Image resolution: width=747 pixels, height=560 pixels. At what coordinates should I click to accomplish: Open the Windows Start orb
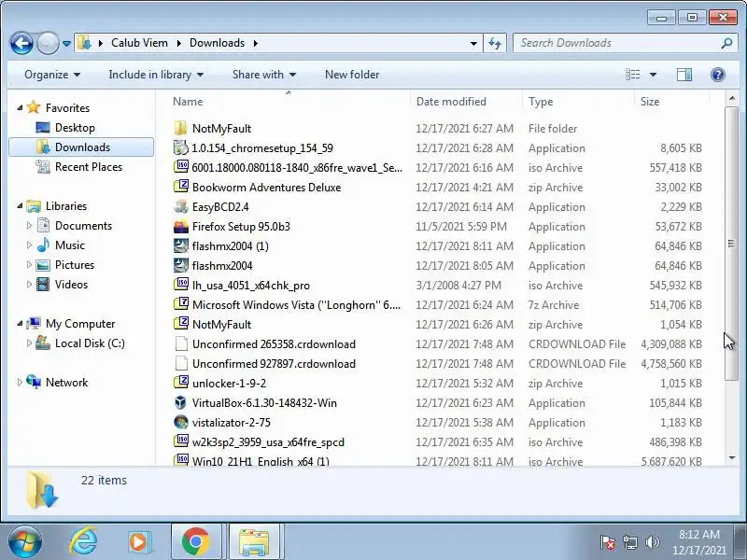tap(24, 542)
